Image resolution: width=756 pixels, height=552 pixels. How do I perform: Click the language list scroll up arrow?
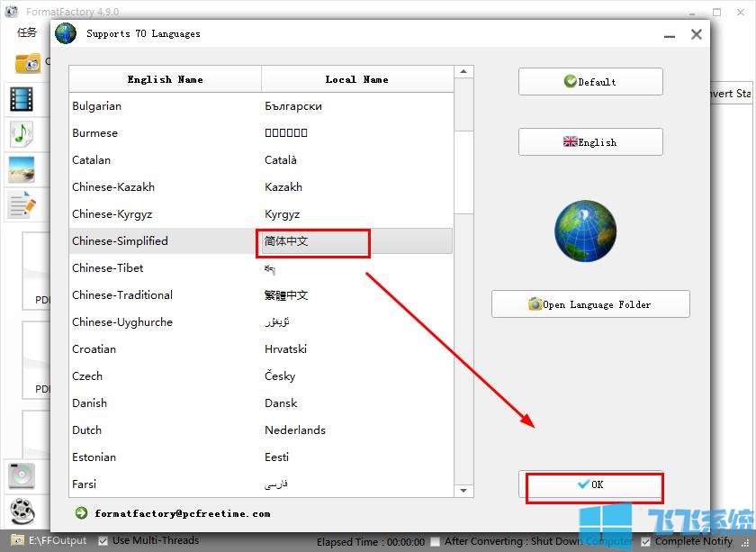(x=463, y=72)
